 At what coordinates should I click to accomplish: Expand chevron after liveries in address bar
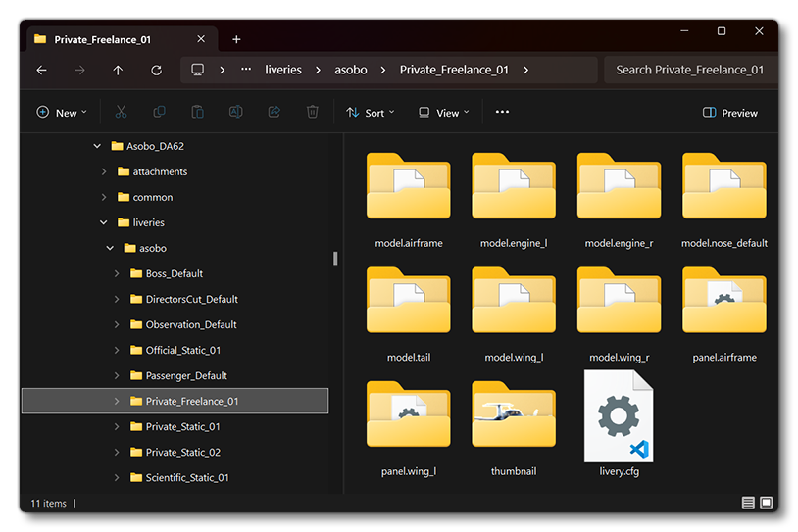click(318, 70)
